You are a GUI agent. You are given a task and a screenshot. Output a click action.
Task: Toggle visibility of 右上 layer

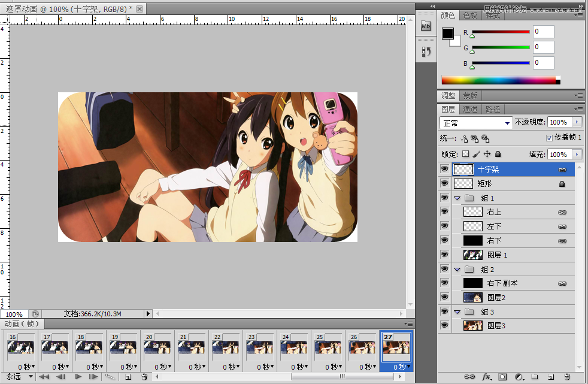[x=445, y=211]
